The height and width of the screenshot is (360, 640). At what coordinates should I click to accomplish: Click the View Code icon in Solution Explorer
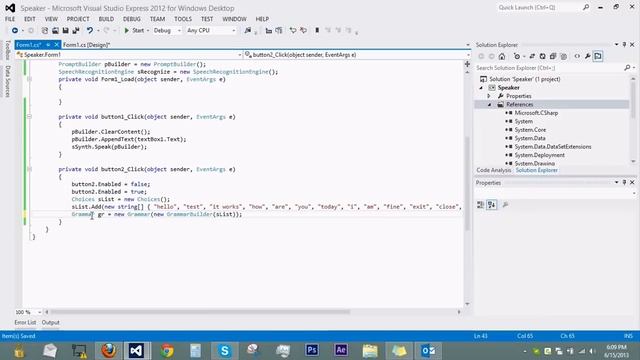coord(577,56)
